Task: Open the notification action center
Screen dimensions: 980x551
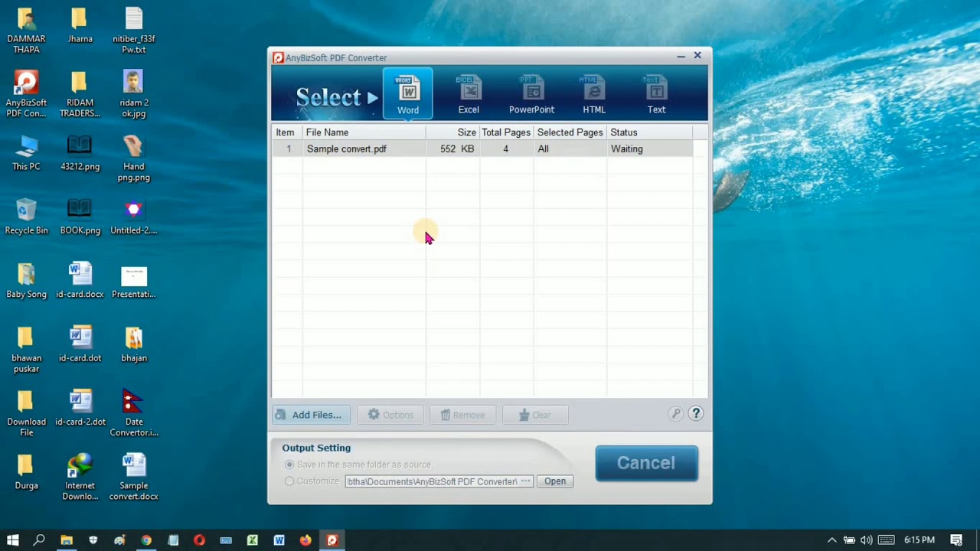Action: coord(956,540)
